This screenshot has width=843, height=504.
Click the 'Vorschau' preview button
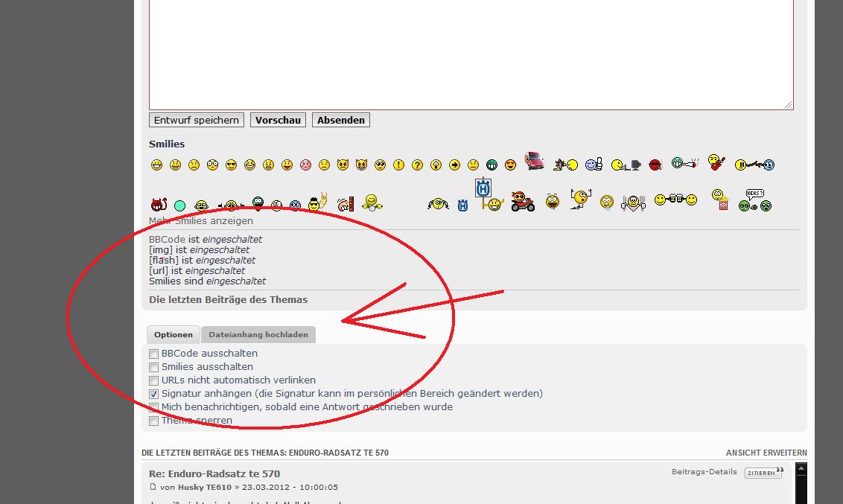(278, 120)
